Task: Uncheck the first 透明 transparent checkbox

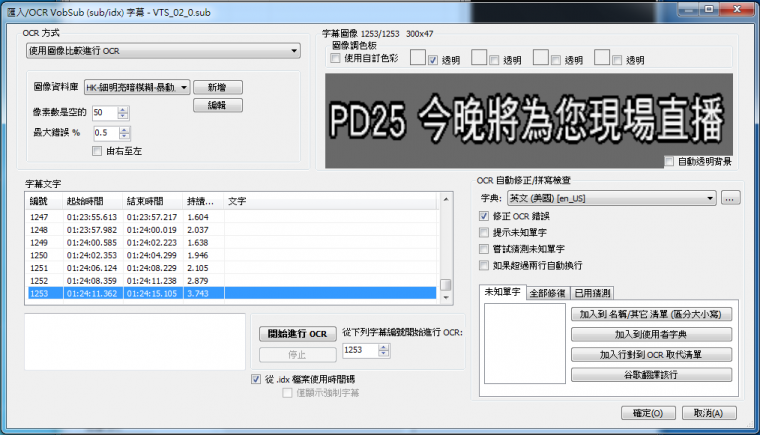Action: [433, 60]
